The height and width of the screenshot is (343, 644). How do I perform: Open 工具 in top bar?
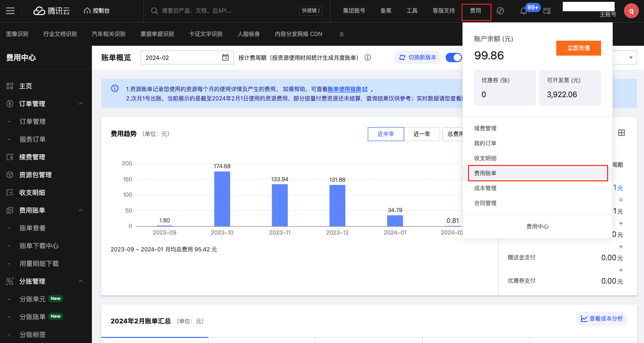click(412, 11)
